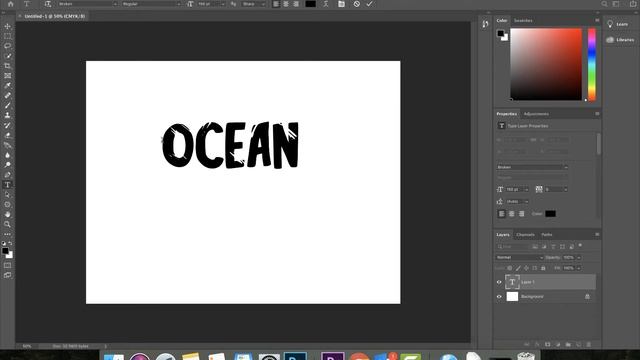The height and width of the screenshot is (360, 640).
Task: Left align text in options bar
Action: pos(276,4)
